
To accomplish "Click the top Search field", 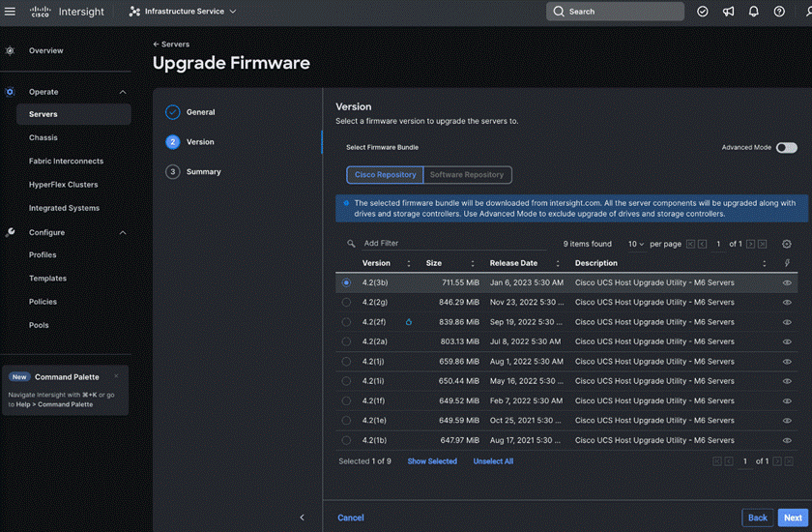I will [615, 12].
